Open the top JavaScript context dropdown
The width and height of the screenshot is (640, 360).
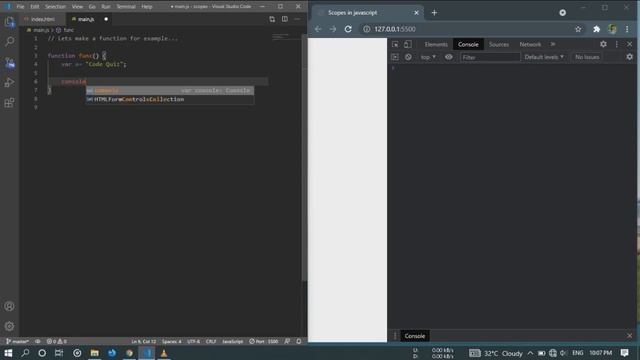(x=428, y=57)
